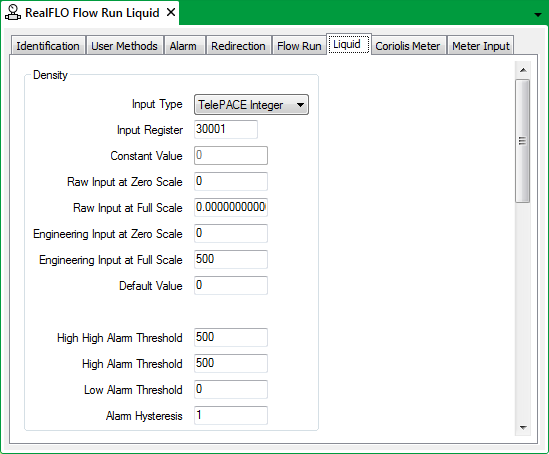Click the flow meter icon in the window title tab
Viewport: 549px width, 454px height.
coord(13,13)
